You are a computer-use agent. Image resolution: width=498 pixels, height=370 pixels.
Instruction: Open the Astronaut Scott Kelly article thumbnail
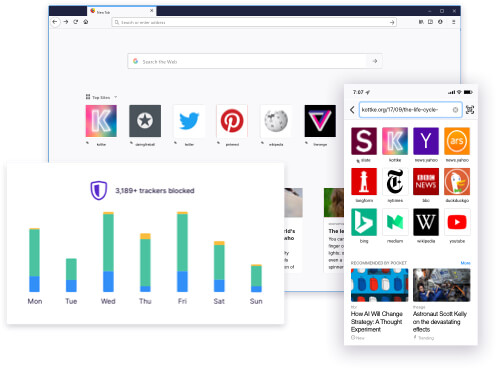[x=441, y=285]
